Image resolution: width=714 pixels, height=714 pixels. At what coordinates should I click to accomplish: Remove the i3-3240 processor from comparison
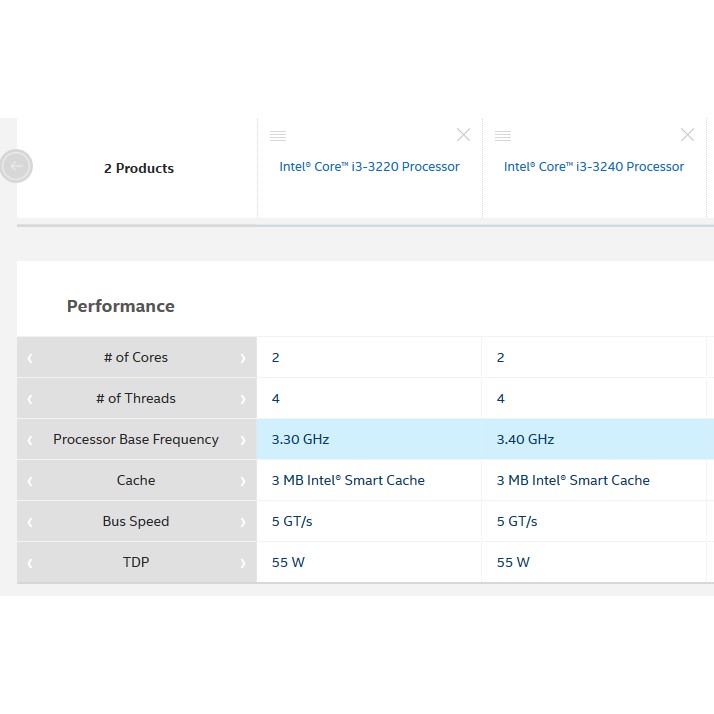(687, 135)
